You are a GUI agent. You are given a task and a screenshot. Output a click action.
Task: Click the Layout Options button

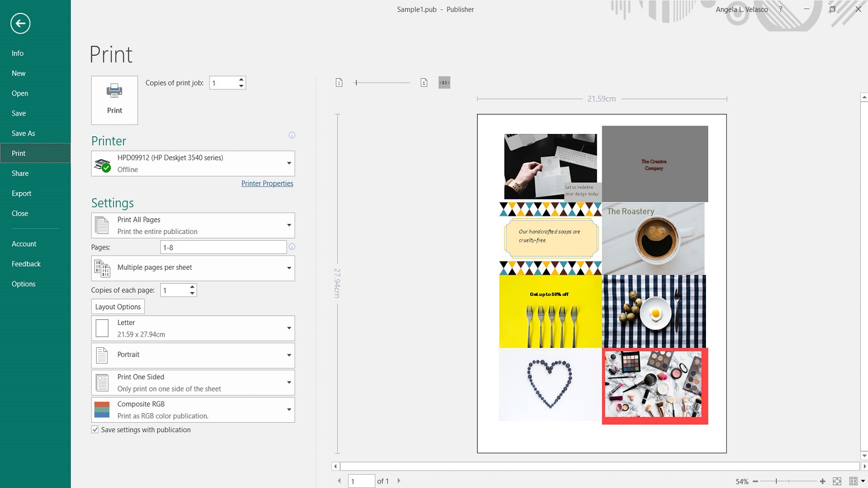[118, 307]
